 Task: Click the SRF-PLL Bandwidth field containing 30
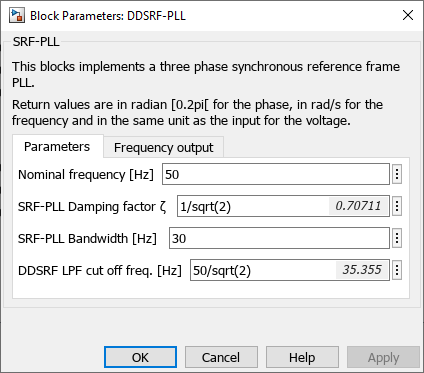tap(279, 238)
